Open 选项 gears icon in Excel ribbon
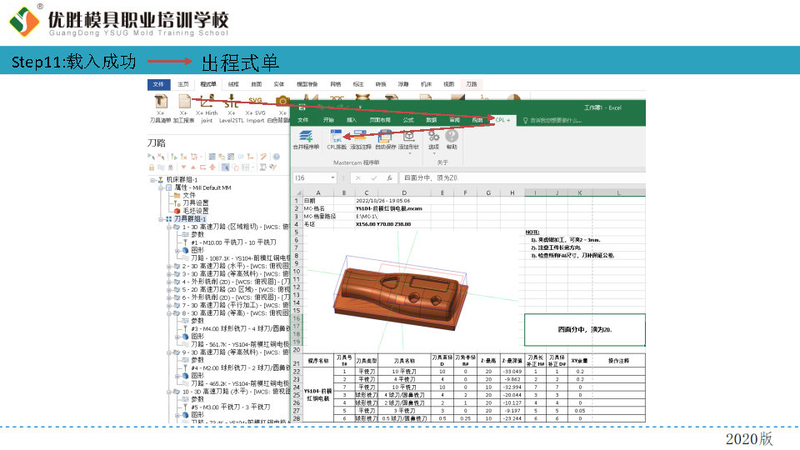Image resolution: width=800 pixels, height=450 pixels. (x=434, y=136)
